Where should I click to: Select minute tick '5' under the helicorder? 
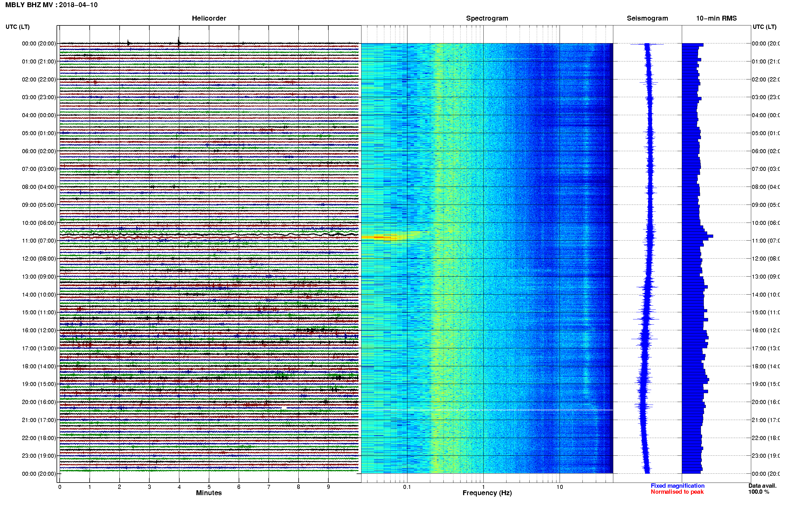point(209,487)
